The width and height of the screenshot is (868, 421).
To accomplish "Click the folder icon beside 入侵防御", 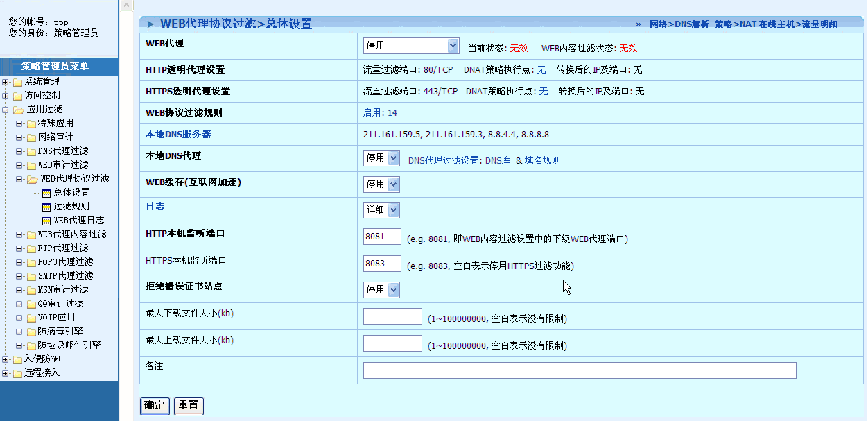I will (x=17, y=359).
